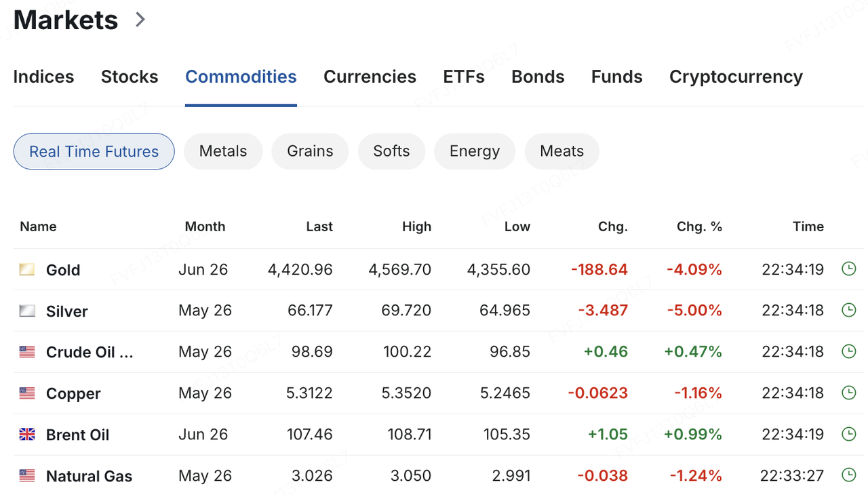Open the Natural Gas commodity page
The width and height of the screenshot is (868, 495).
click(x=89, y=477)
